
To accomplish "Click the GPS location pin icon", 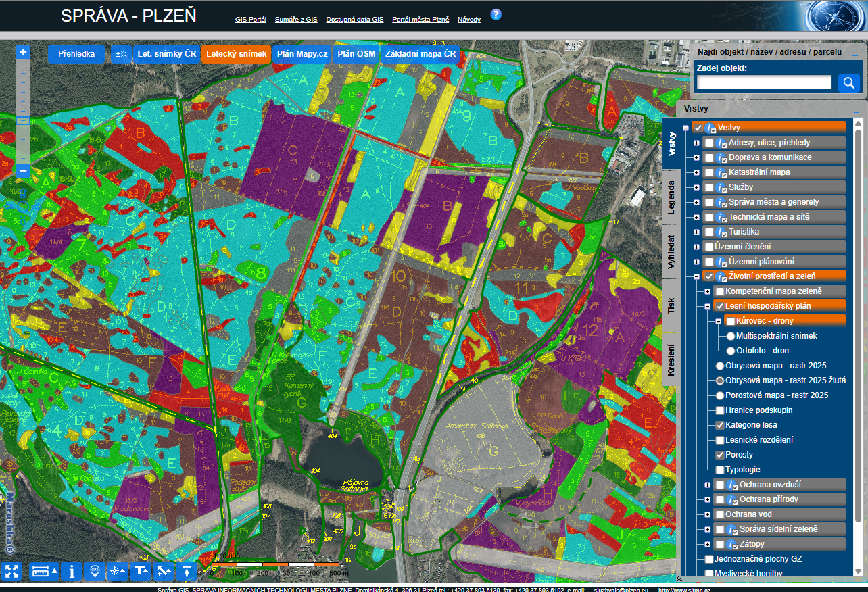I will pyautogui.click(x=95, y=571).
